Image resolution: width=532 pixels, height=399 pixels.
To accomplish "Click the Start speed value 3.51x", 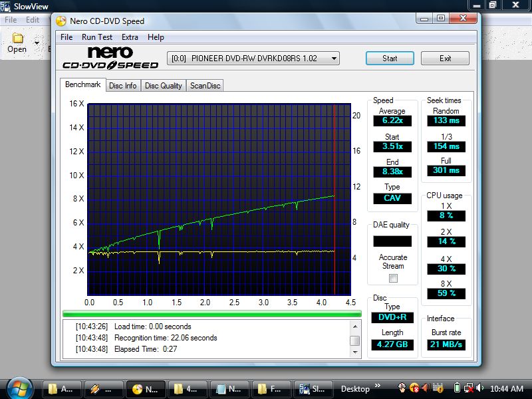I will [x=392, y=146].
